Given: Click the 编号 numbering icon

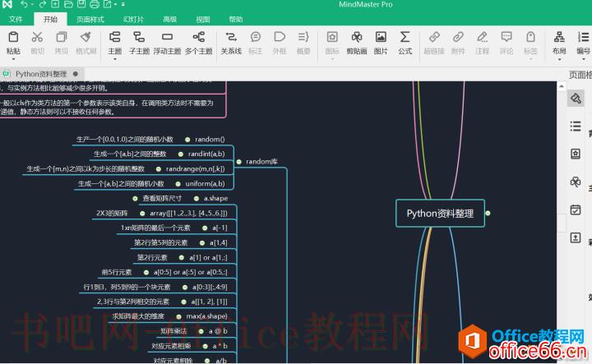Looking at the screenshot, I should pyautogui.click(x=583, y=37).
